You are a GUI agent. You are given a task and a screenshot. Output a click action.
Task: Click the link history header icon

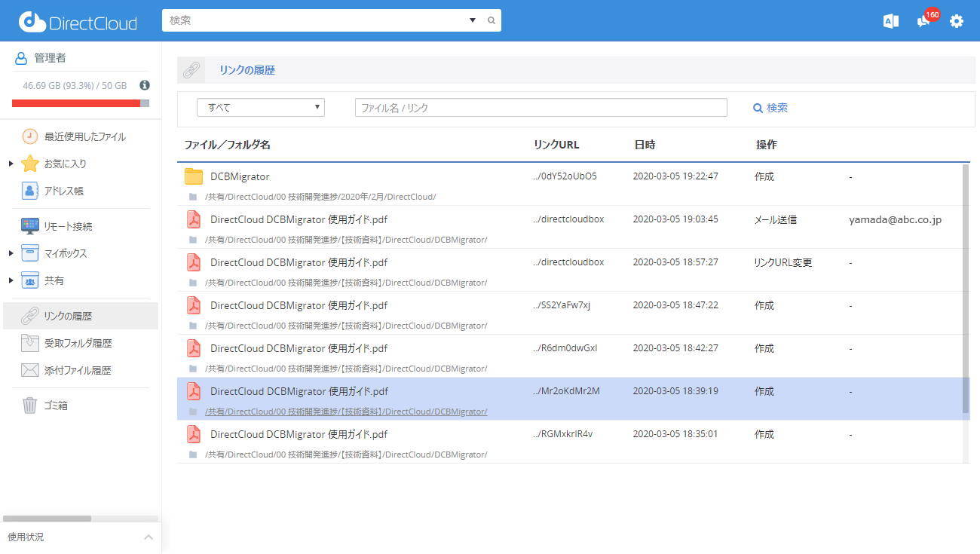click(191, 70)
